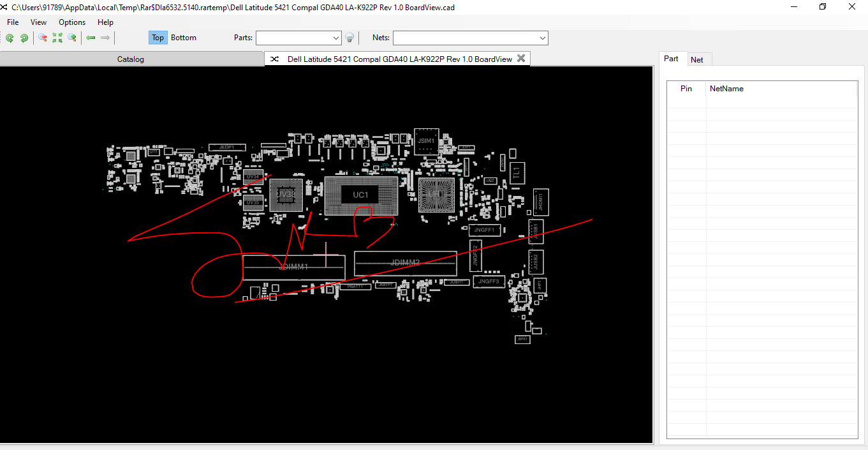Show the Top side of the board

[158, 38]
